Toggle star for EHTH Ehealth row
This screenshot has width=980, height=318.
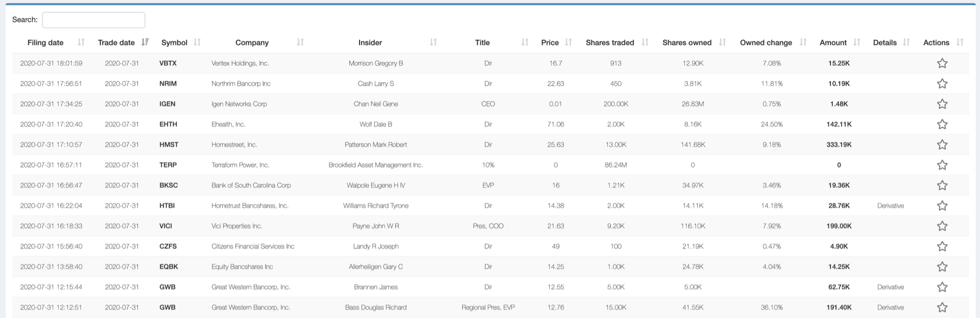coord(942,124)
